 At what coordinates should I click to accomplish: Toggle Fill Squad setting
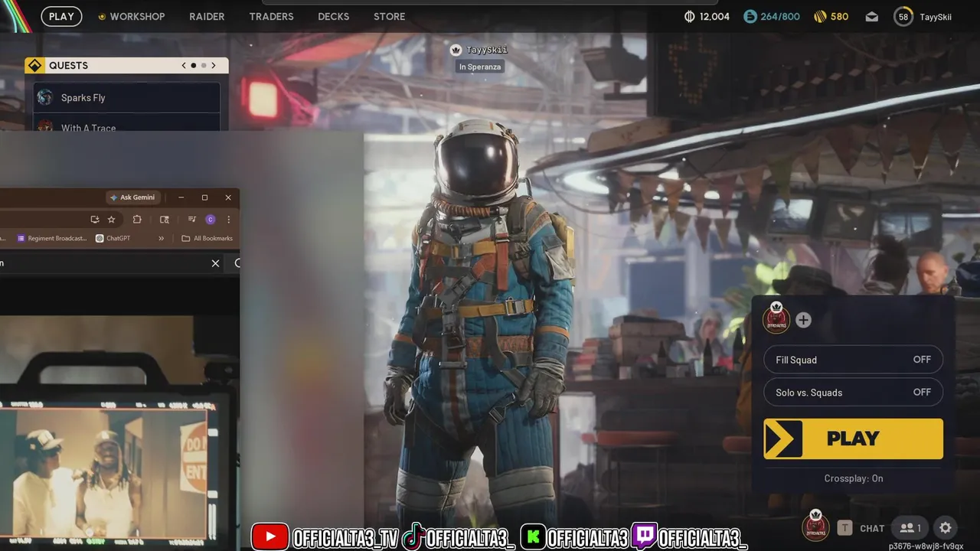853,360
